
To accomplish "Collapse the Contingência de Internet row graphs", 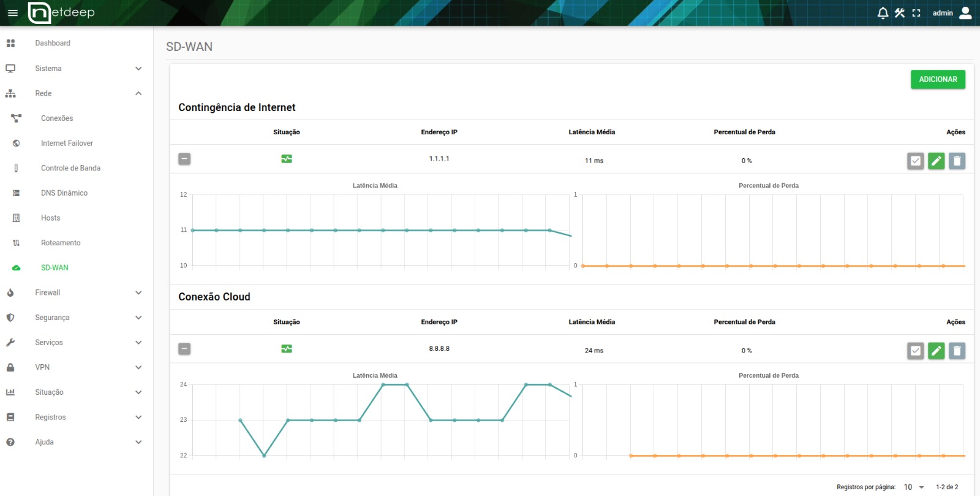I will 184,159.
